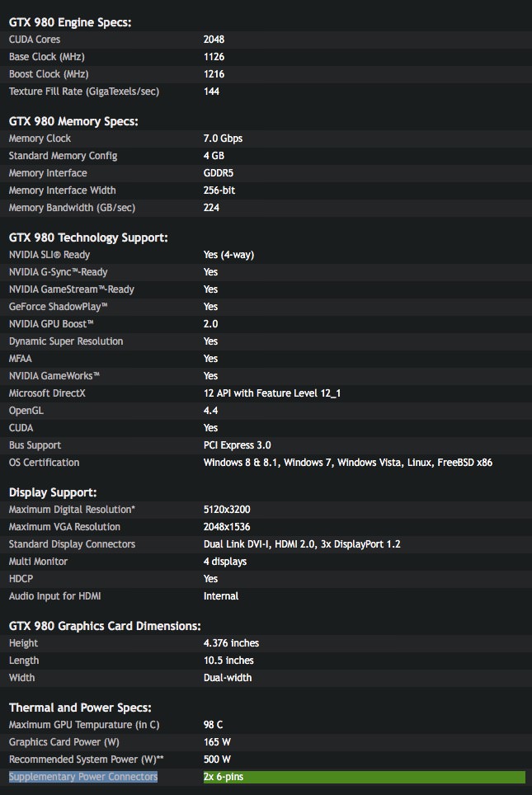Click the PCI Express 3.0 value
Image resolution: width=532 pixels, height=795 pixels.
tap(237, 445)
